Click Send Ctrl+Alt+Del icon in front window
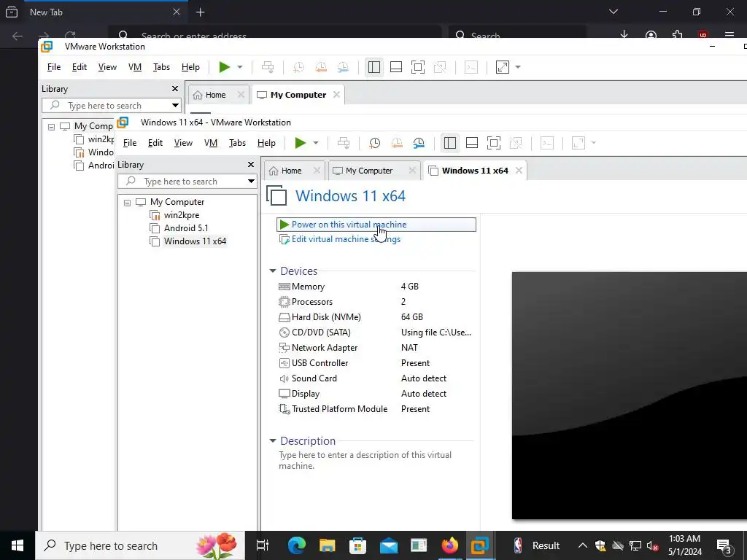The image size is (747, 560). click(x=344, y=143)
